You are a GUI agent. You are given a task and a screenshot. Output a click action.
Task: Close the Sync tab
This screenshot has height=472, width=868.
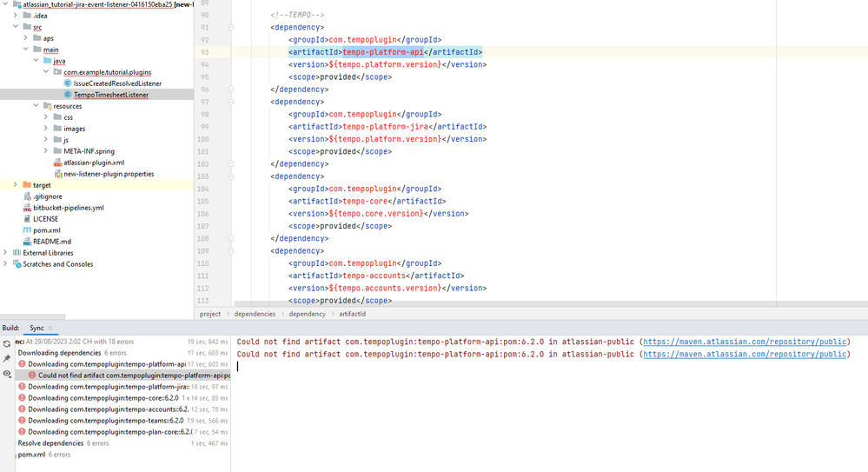[x=50, y=328]
